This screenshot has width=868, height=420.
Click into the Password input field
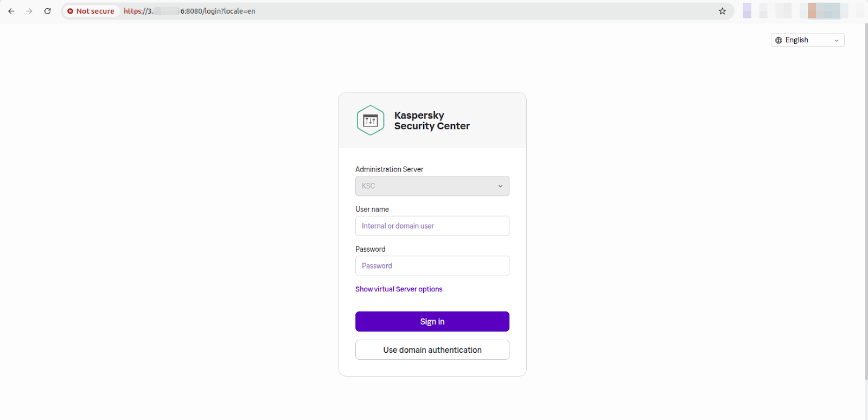point(432,266)
